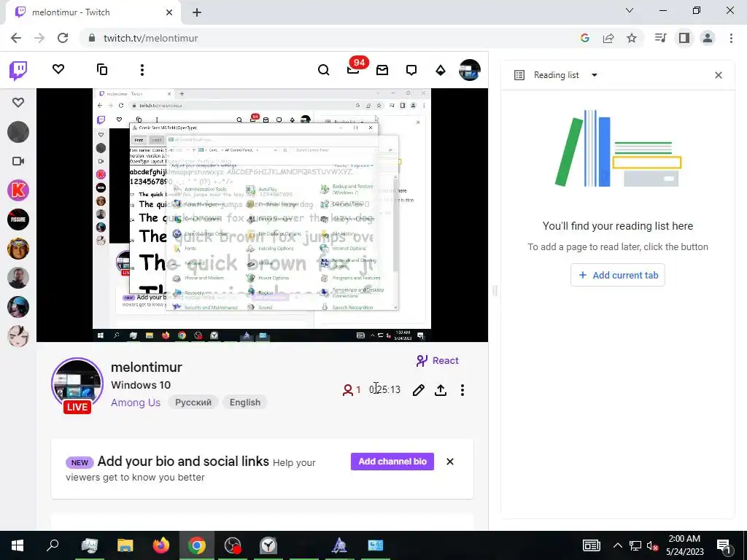Viewport: 747px width, 560px height.
Task: Open stream options three-dot menu
Action: pos(462,390)
